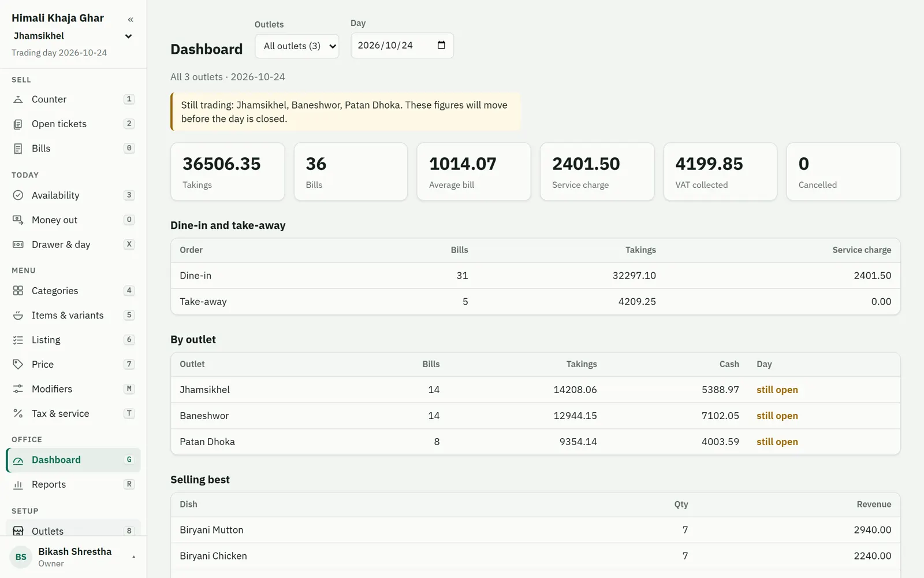The image size is (924, 578).
Task: Click the Modifiers sliders icon
Action: (18, 389)
